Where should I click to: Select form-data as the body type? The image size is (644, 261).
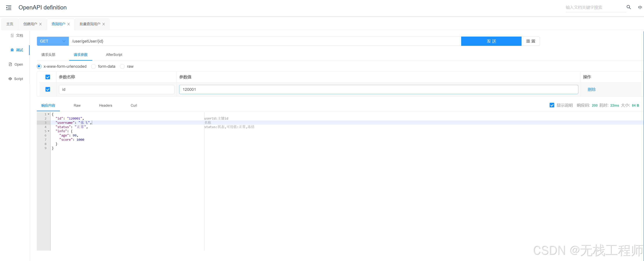(x=93, y=66)
